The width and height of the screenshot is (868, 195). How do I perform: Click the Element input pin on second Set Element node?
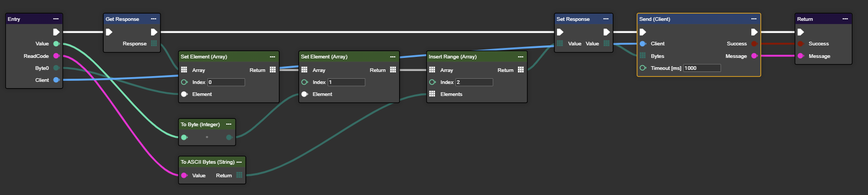[304, 94]
